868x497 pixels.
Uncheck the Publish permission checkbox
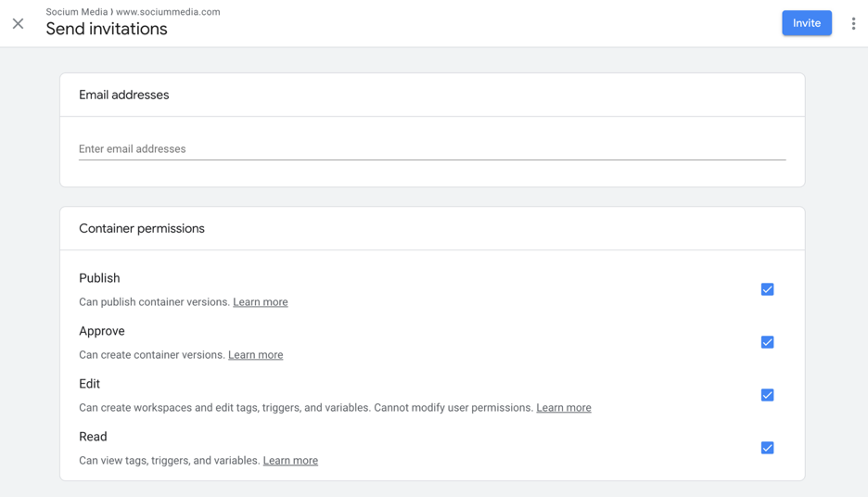(x=767, y=289)
